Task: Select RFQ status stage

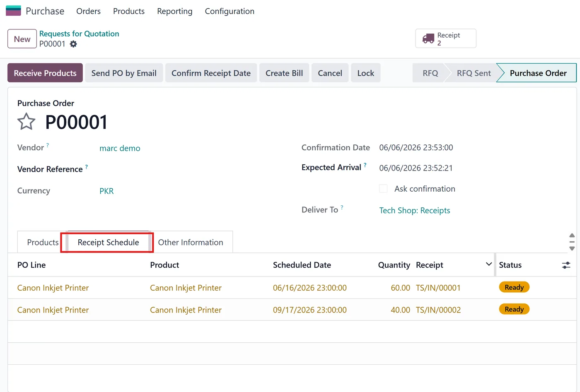Action: coord(430,73)
